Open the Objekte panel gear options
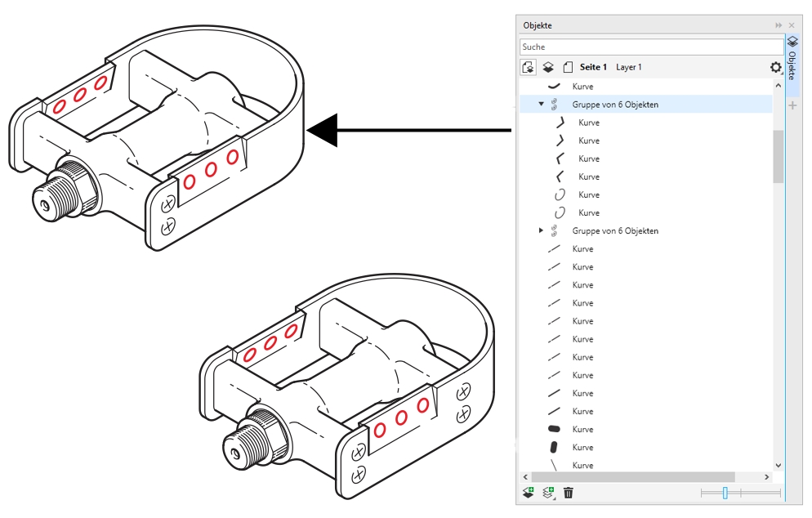This screenshot has width=812, height=518. (775, 68)
